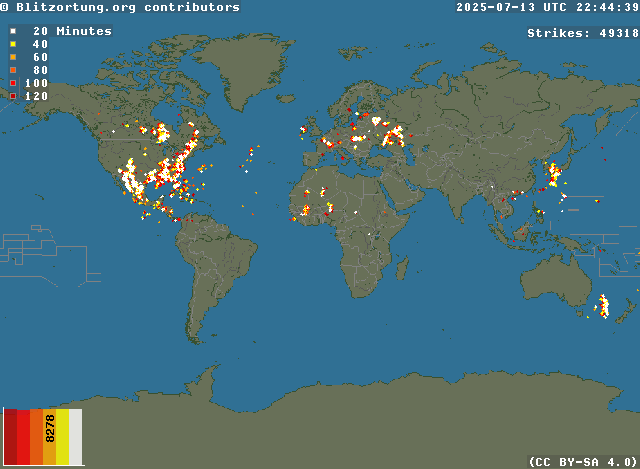Click the 8278 value in the histogram

tap(50, 428)
